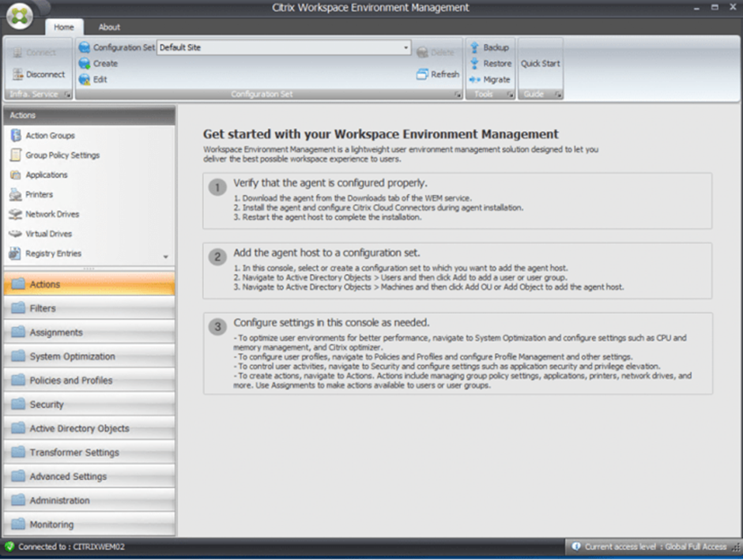
Task: Switch to the Home ribbon tab
Action: [63, 27]
